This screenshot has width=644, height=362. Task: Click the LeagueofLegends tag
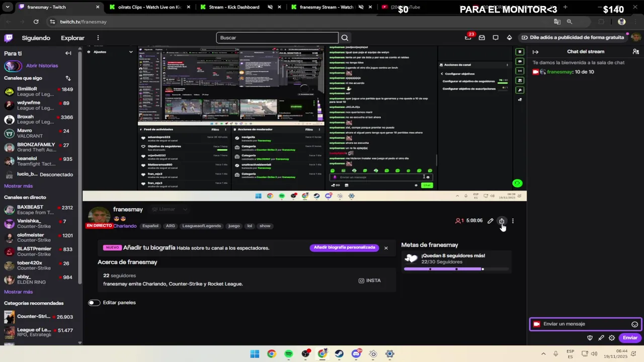pos(201,226)
